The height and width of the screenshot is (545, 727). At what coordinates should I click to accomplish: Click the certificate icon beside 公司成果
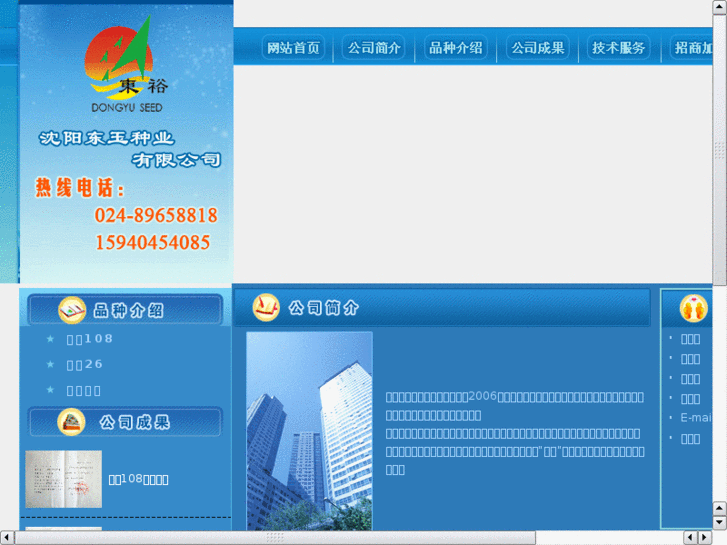tap(71, 422)
